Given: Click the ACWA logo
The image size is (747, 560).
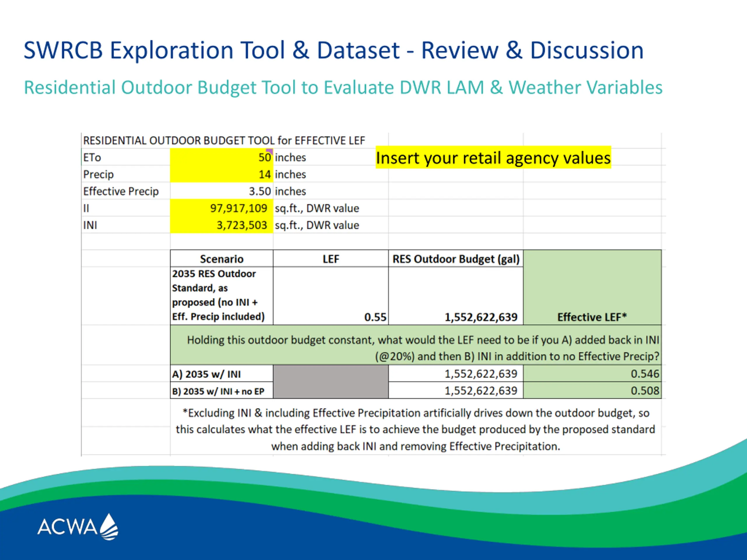Looking at the screenshot, I should [78, 527].
